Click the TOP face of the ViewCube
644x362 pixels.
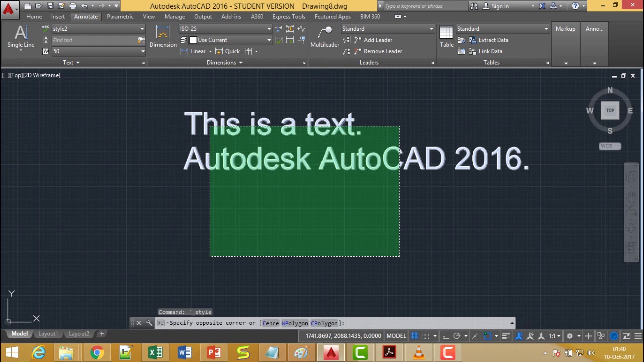(x=610, y=110)
